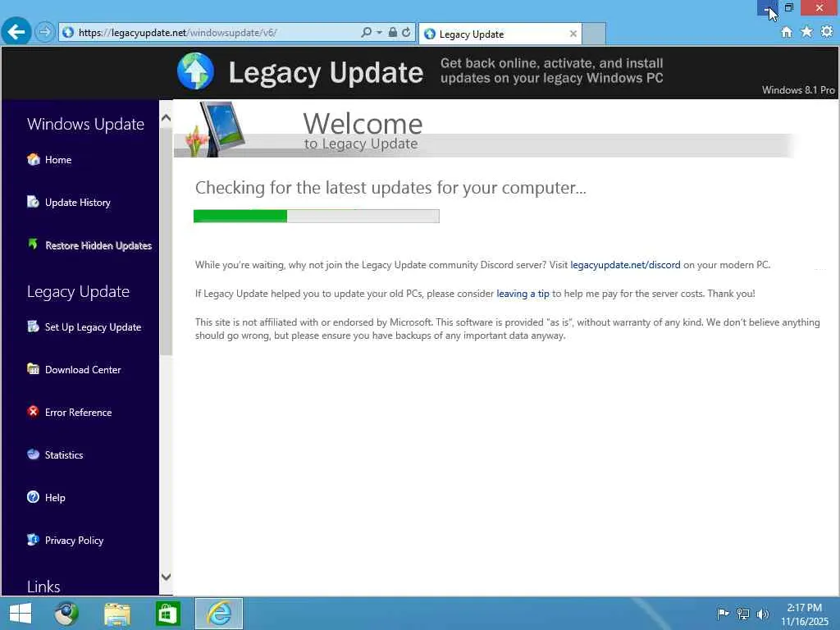Open the Windows Start button
The image size is (840, 630).
pos(21,614)
